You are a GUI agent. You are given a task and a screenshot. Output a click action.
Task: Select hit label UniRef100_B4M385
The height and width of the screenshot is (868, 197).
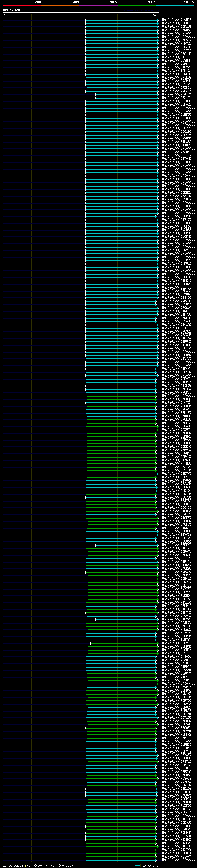click(177, 142)
